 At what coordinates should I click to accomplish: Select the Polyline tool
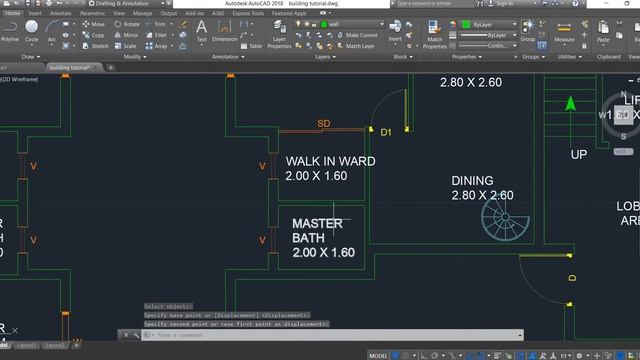tap(10, 31)
